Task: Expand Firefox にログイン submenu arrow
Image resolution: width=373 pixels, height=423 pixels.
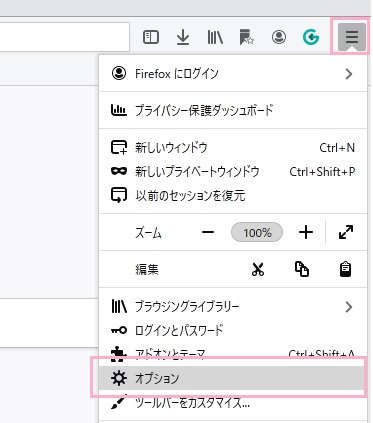Action: pyautogui.click(x=349, y=74)
